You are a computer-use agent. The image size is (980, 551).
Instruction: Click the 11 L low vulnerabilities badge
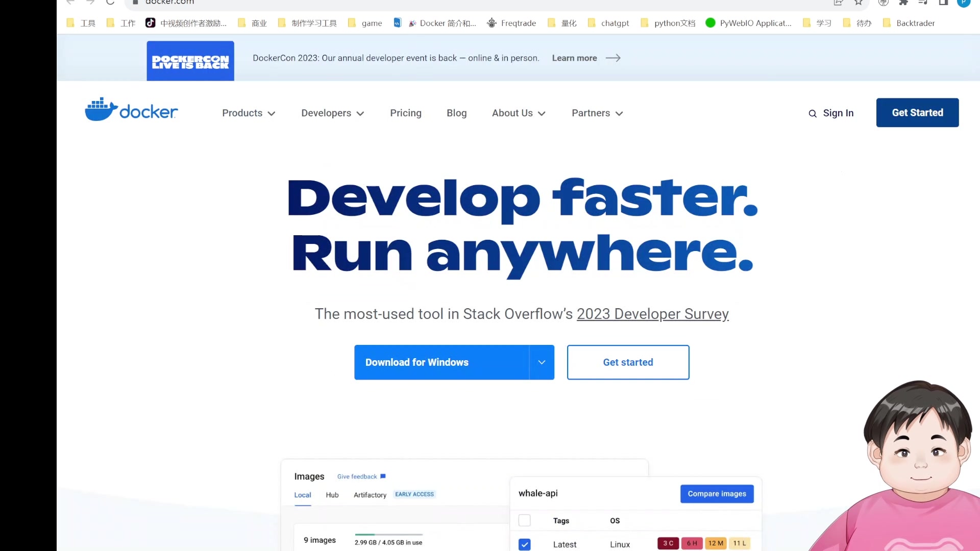click(740, 543)
